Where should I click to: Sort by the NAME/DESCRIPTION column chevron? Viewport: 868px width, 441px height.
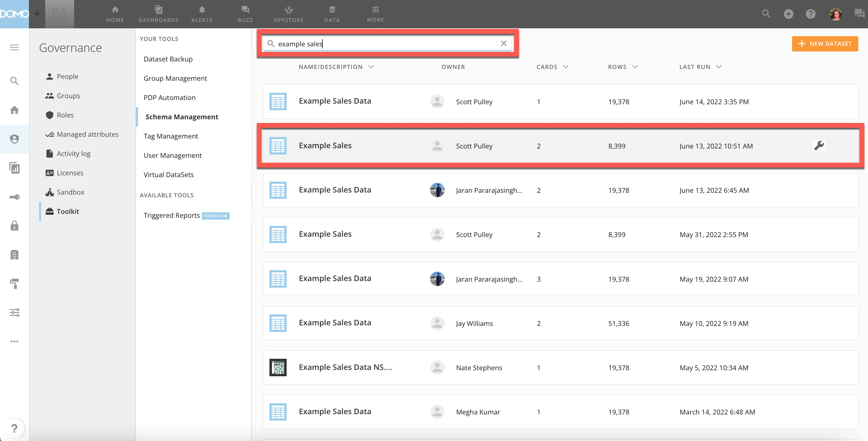click(x=371, y=67)
